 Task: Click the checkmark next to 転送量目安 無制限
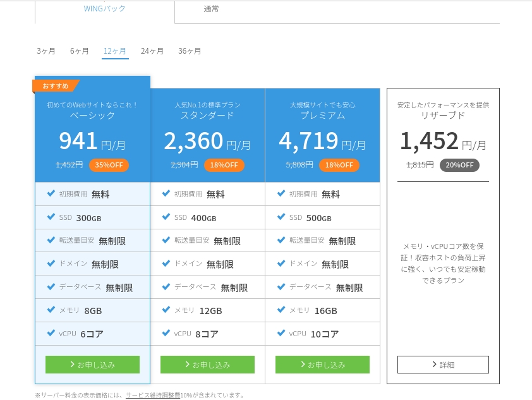(x=51, y=241)
